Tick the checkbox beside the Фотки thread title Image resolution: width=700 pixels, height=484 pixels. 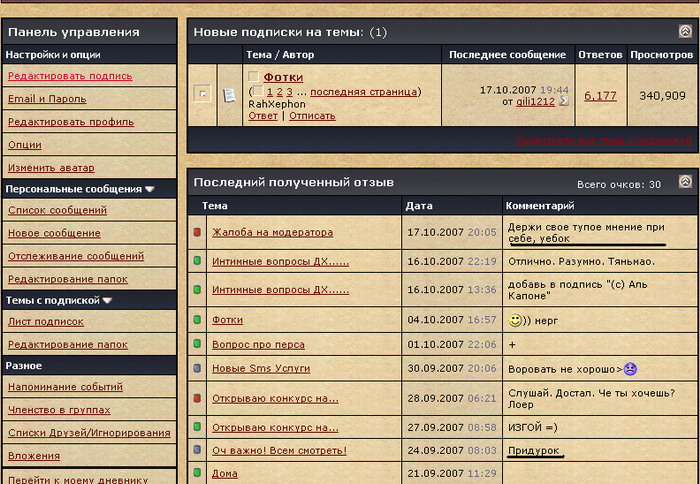click(x=254, y=77)
